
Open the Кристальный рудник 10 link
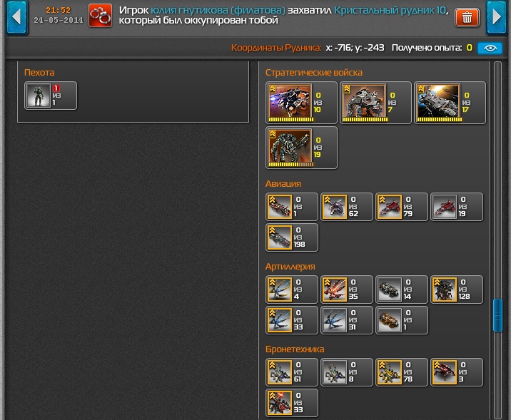pyautogui.click(x=390, y=10)
